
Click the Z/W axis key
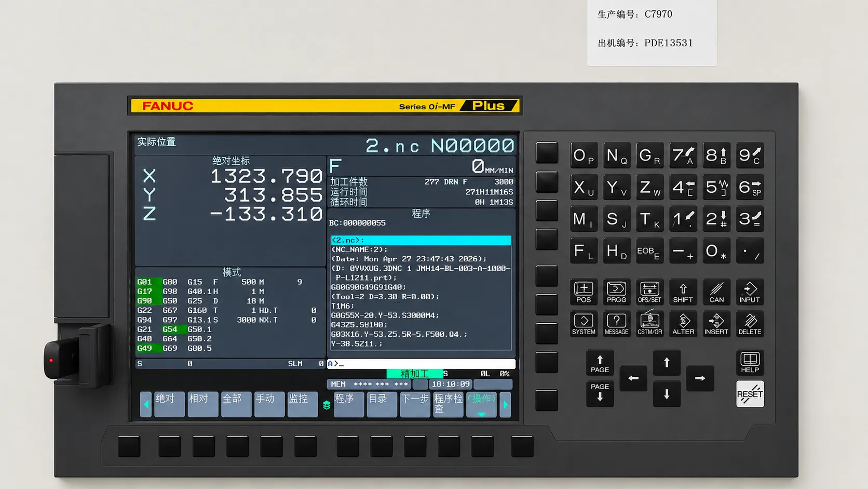(650, 187)
